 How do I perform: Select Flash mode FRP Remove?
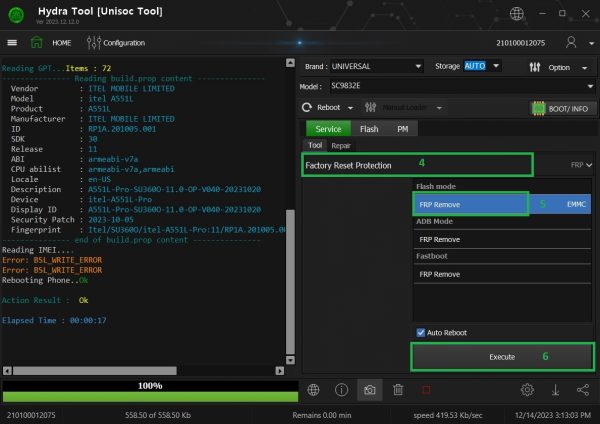[x=502, y=204]
